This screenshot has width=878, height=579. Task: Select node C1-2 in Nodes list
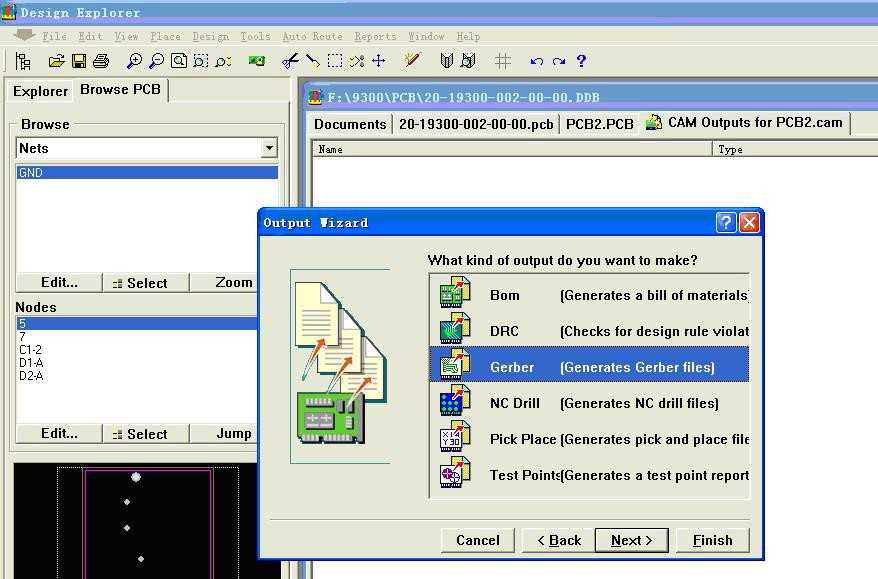[x=30, y=350]
